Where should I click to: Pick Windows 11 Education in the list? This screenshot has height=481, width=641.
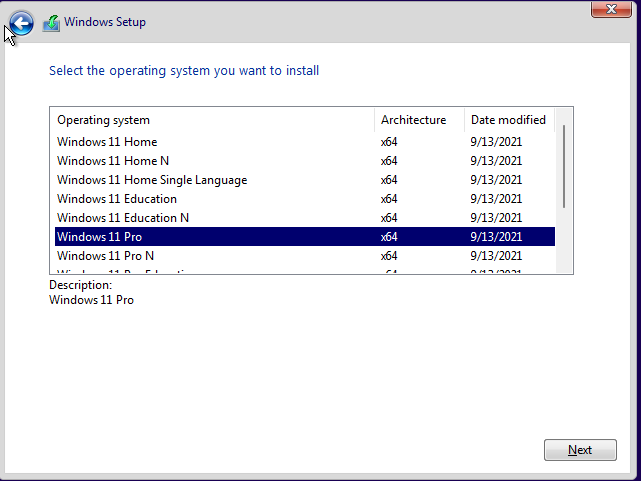click(117, 199)
